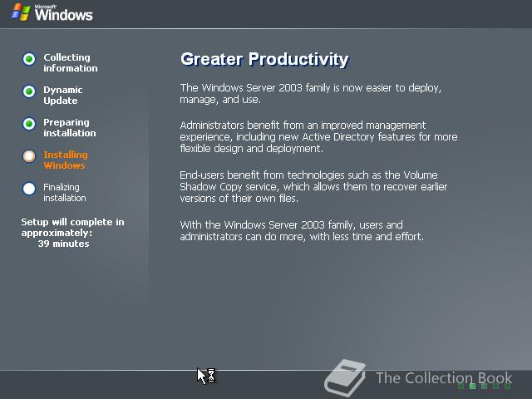This screenshot has width=532, height=399.
Task: Click the 'Greater Productivity' heading
Action: 264,59
